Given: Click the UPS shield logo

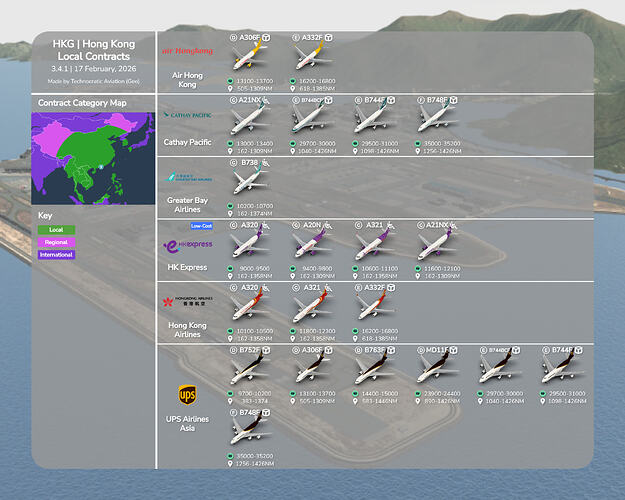Looking at the screenshot, I should tap(187, 395).
